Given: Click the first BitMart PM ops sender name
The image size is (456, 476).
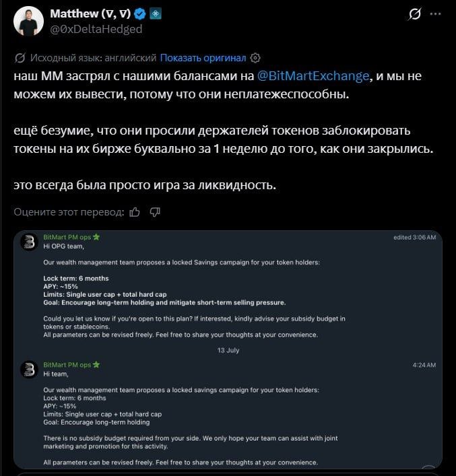Looking at the screenshot, I should coord(67,237).
